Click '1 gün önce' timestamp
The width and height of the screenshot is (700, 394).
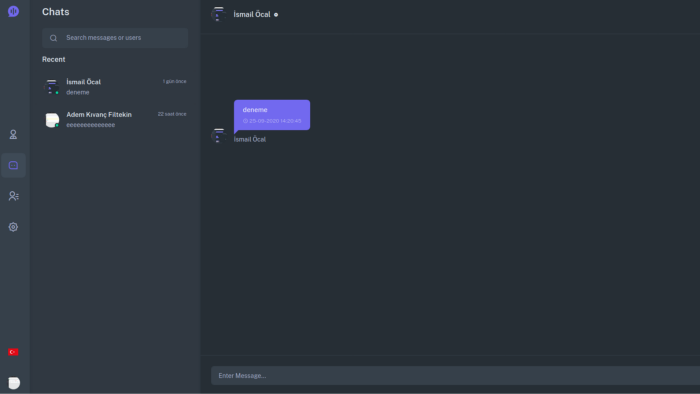click(175, 82)
